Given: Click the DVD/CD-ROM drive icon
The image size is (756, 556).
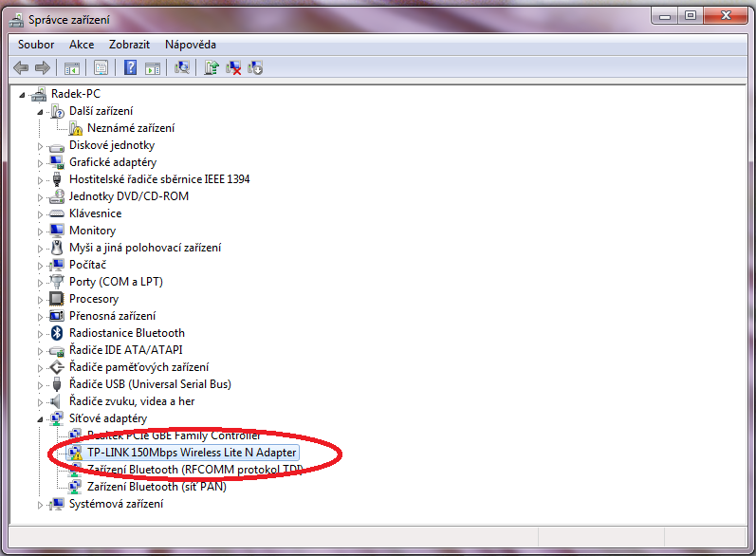Looking at the screenshot, I should (57, 196).
